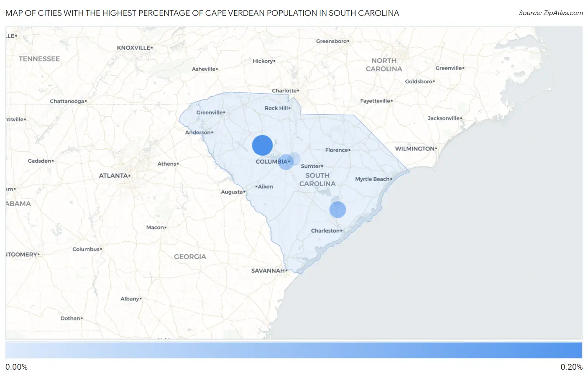Click the Dothan city label
588x376 pixels.
click(70, 318)
